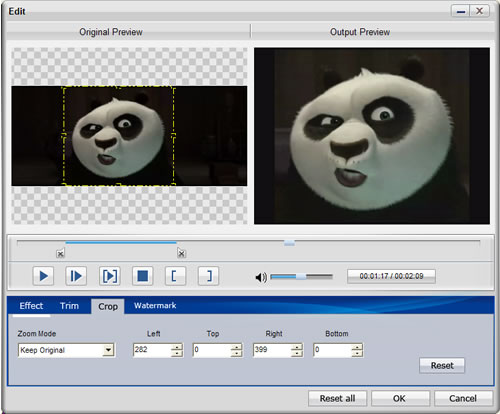Play the selected trim segment
Screen dimensions: 500x414
click(x=109, y=276)
